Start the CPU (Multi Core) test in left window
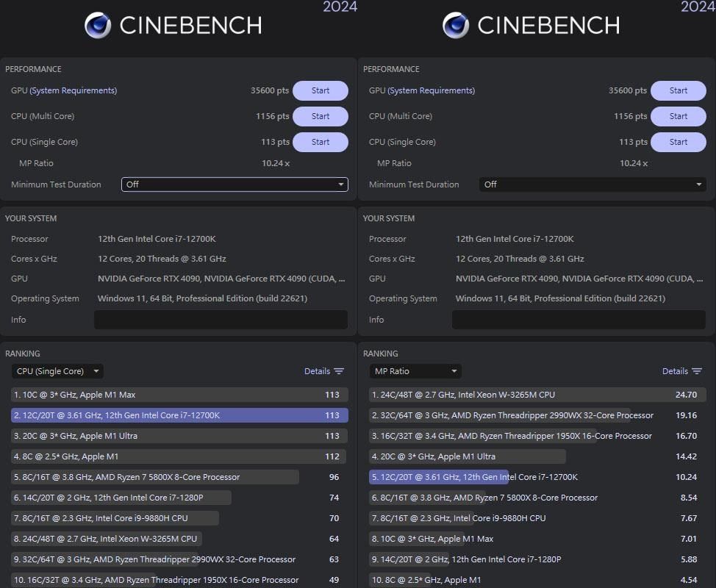Screen dimensions: 716x588 click(320, 116)
